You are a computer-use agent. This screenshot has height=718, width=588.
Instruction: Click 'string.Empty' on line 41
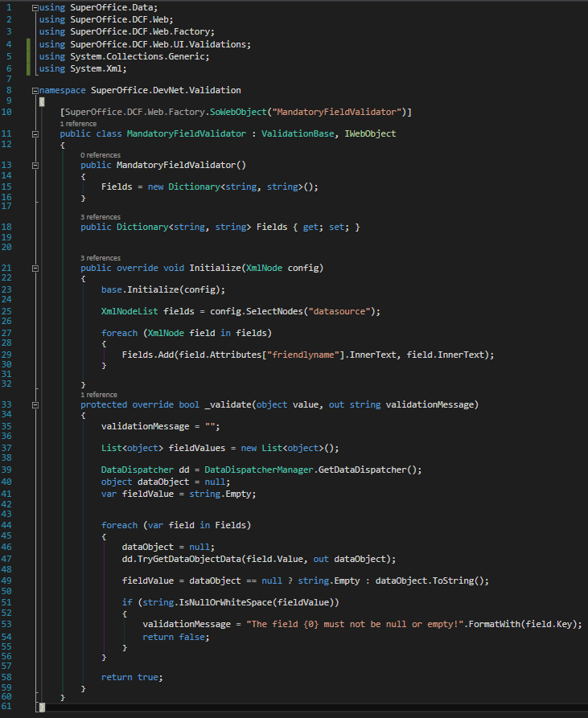pos(220,494)
